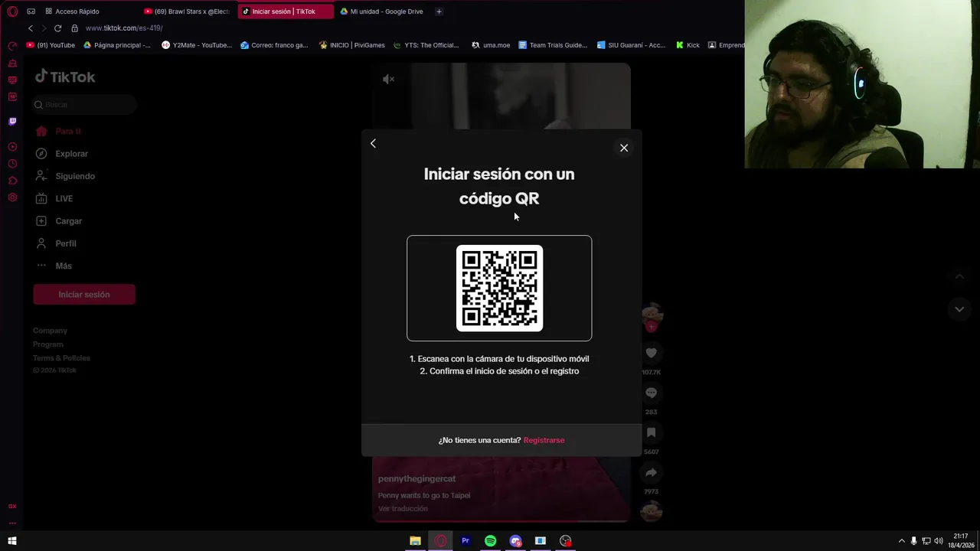The height and width of the screenshot is (551, 980).
Task: Open the Team Trials Guide bookmark
Action: pos(553,45)
